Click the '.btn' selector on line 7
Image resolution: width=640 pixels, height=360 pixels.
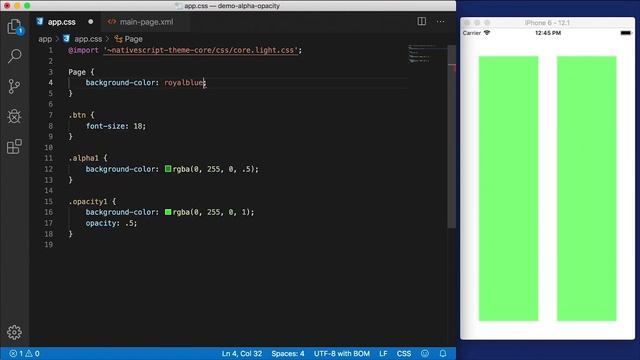point(77,115)
